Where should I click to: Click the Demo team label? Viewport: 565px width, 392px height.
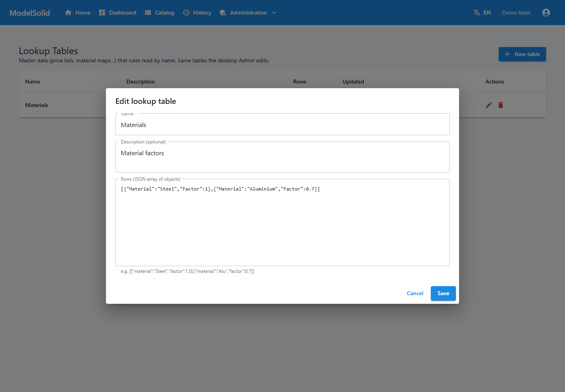[516, 13]
